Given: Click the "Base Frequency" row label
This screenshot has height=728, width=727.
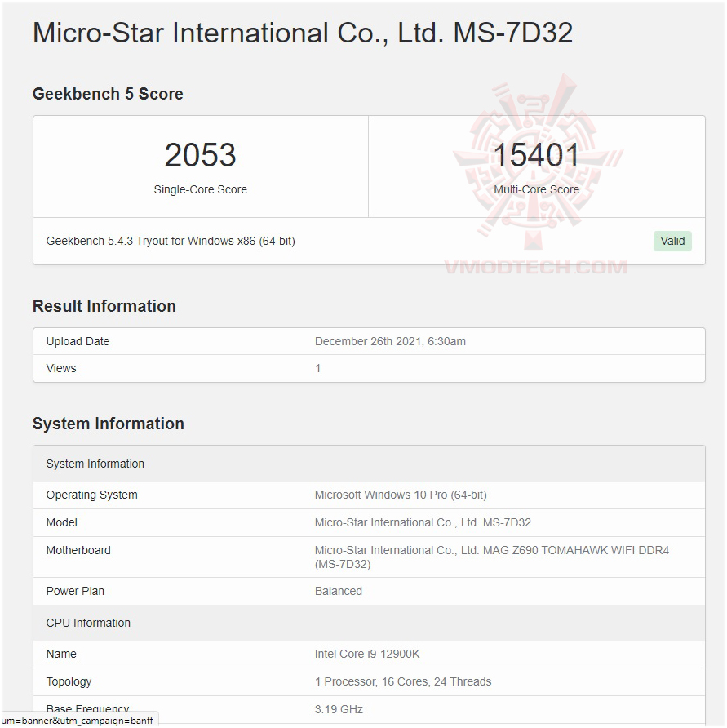Looking at the screenshot, I should pyautogui.click(x=87, y=708).
